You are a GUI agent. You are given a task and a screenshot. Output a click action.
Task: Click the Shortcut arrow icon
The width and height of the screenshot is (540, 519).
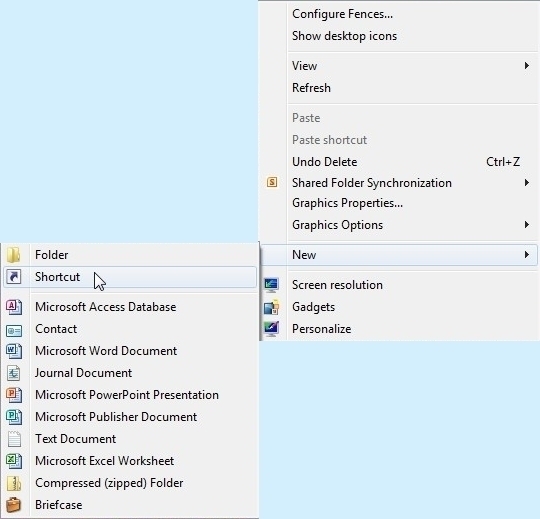point(14,277)
